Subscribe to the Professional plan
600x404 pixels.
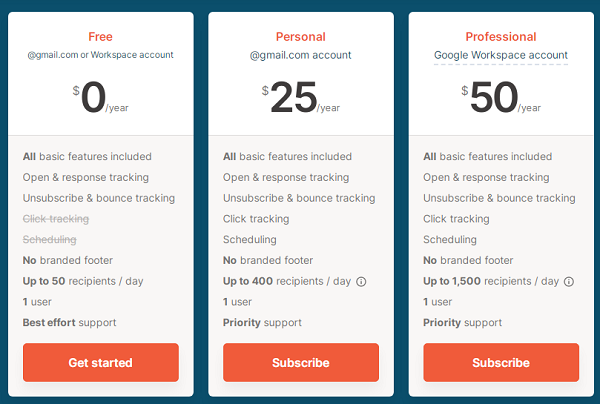click(501, 362)
